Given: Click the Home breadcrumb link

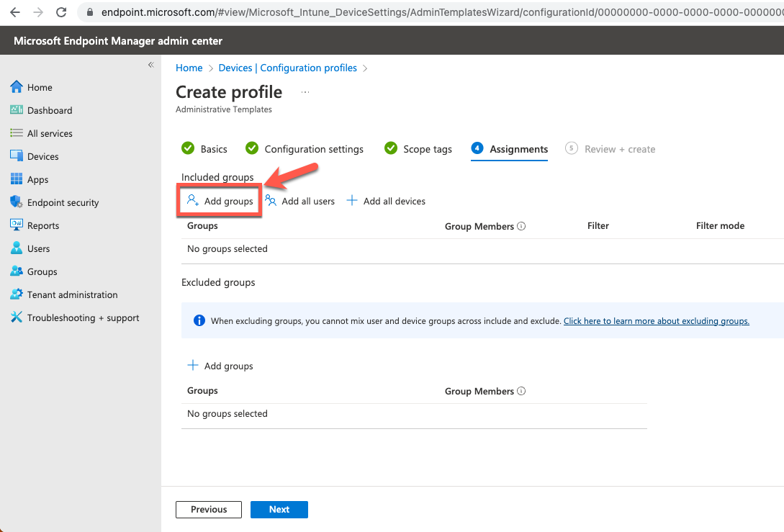Looking at the screenshot, I should pyautogui.click(x=189, y=68).
